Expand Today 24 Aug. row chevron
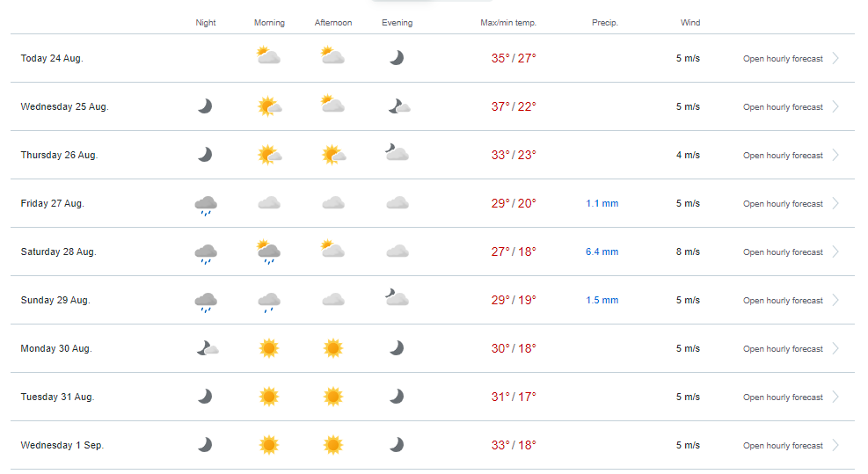868x474 pixels. click(835, 59)
